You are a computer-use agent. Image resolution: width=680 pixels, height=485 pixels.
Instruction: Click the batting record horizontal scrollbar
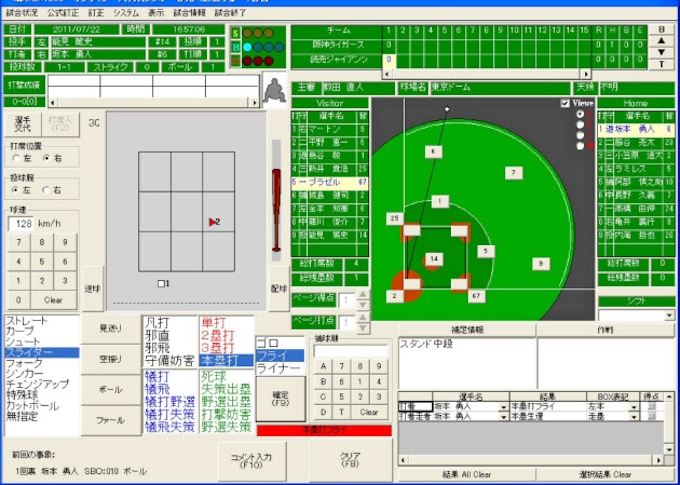point(150,103)
